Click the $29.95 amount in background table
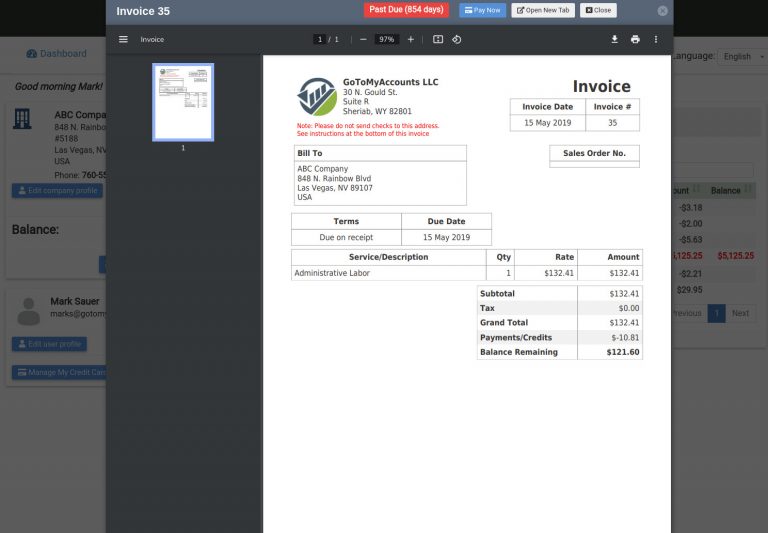768x533 pixels. (689, 290)
